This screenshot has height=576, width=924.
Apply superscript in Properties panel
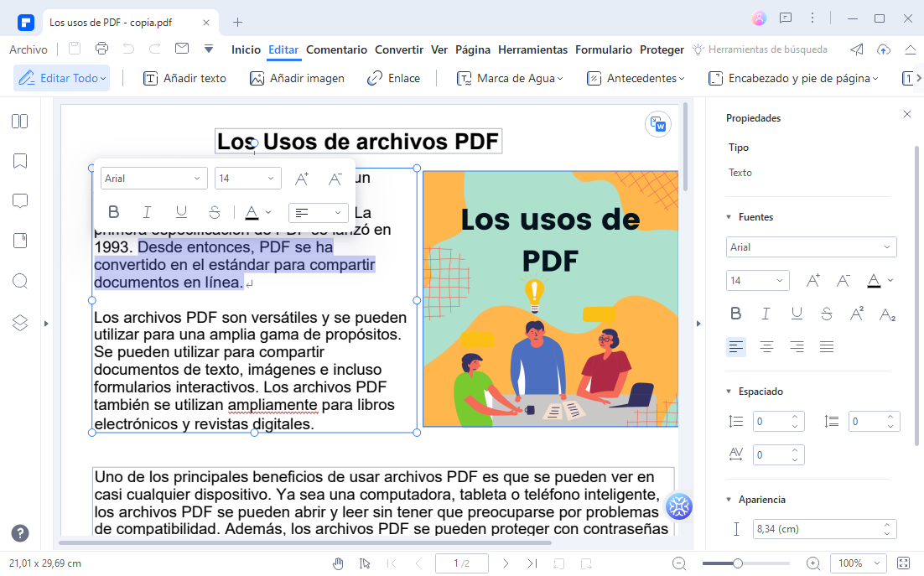[x=857, y=314]
